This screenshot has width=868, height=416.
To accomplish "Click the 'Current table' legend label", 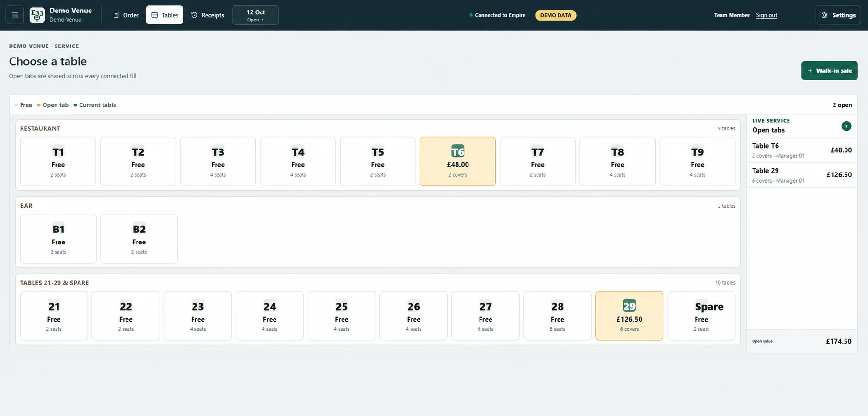I will pos(98,105).
